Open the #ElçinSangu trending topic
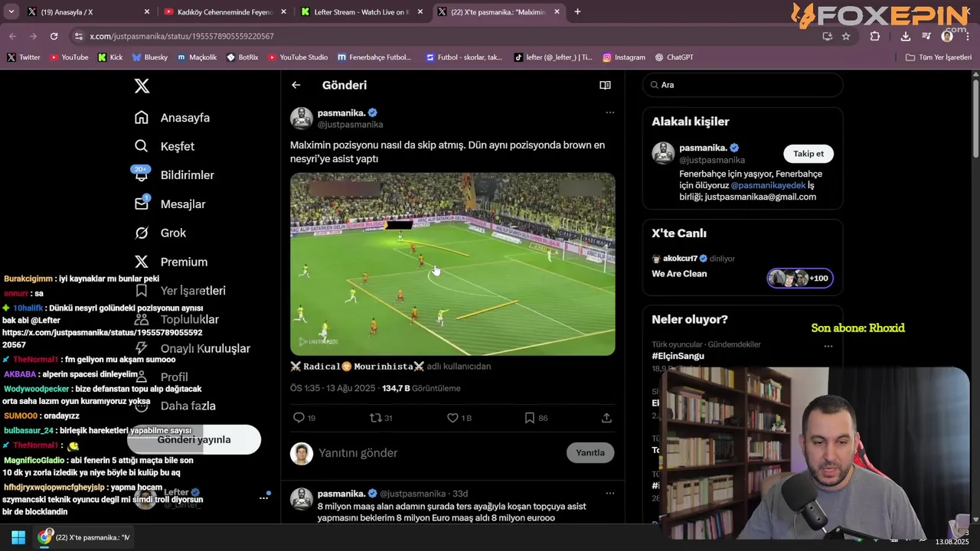The width and height of the screenshot is (980, 551). (678, 356)
